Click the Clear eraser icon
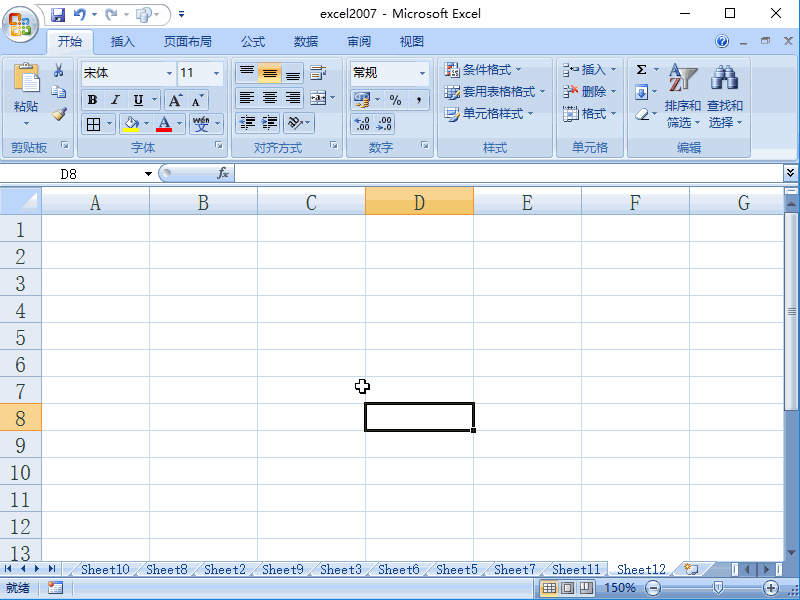Viewport: 800px width, 600px height. tap(642, 114)
